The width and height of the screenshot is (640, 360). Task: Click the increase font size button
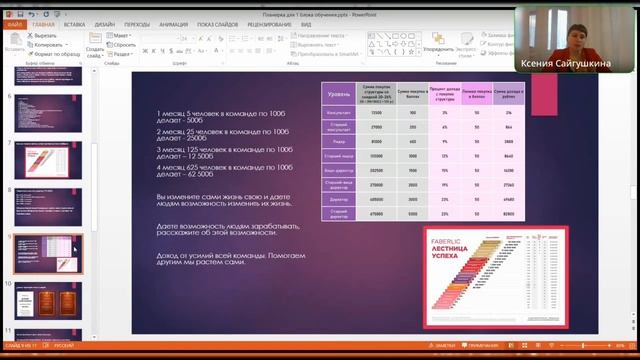click(200, 39)
